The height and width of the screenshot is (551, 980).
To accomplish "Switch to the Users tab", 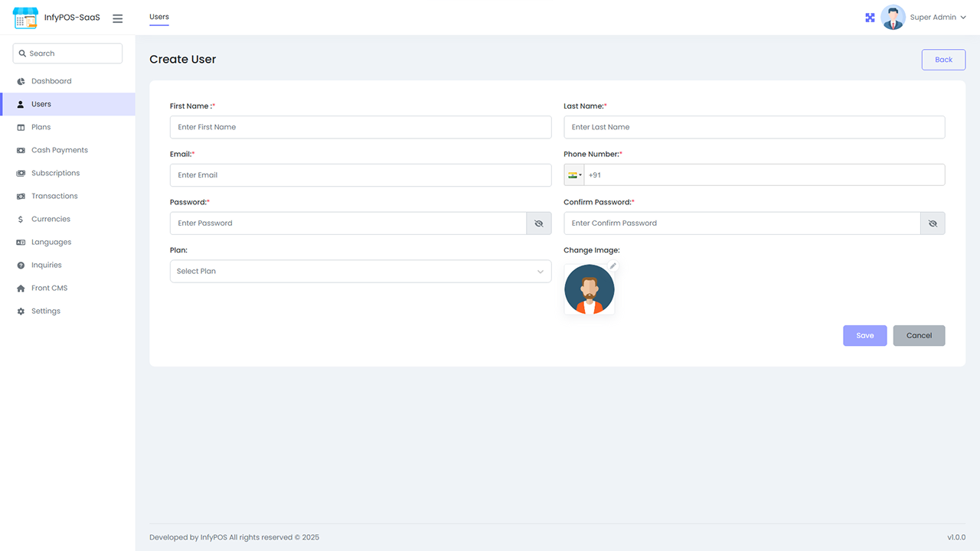I will pos(158,17).
